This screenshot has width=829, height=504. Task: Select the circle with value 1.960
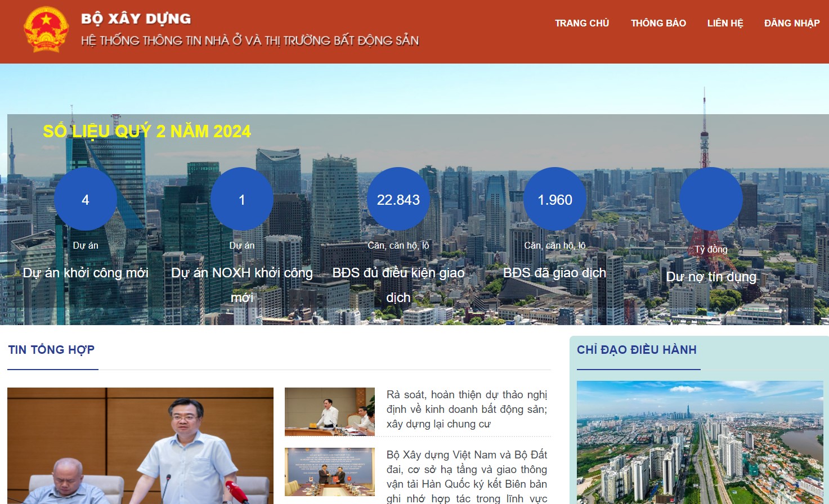[555, 199]
